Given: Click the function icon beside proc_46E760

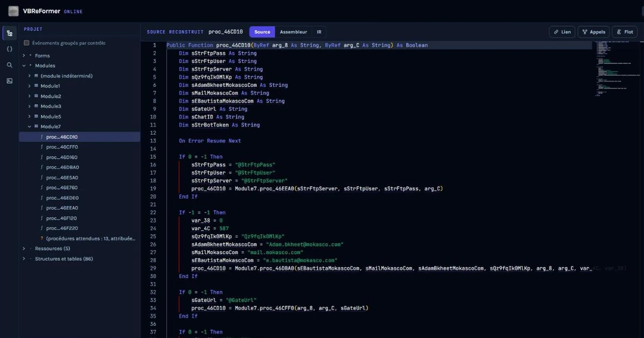Looking at the screenshot, I should (41, 188).
